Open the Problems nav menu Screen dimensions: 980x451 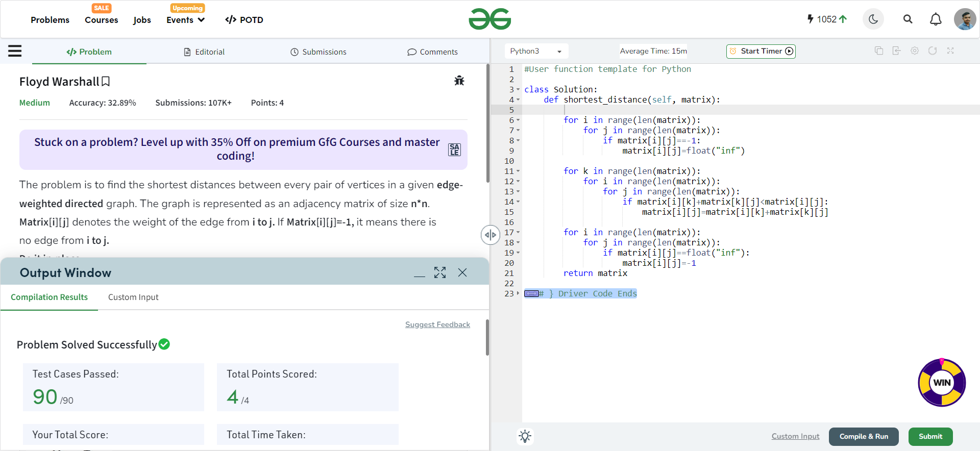pos(50,20)
